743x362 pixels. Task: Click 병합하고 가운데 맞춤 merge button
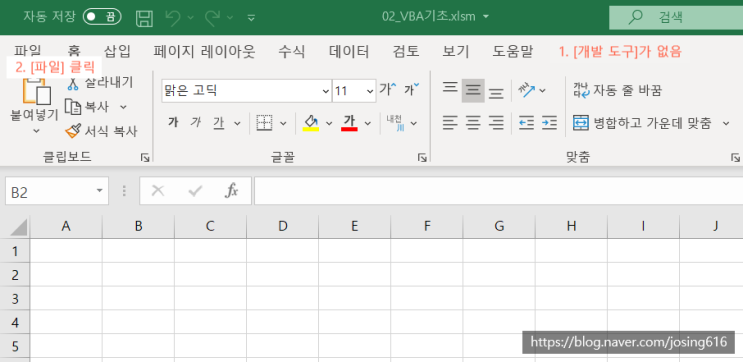pyautogui.click(x=643, y=123)
